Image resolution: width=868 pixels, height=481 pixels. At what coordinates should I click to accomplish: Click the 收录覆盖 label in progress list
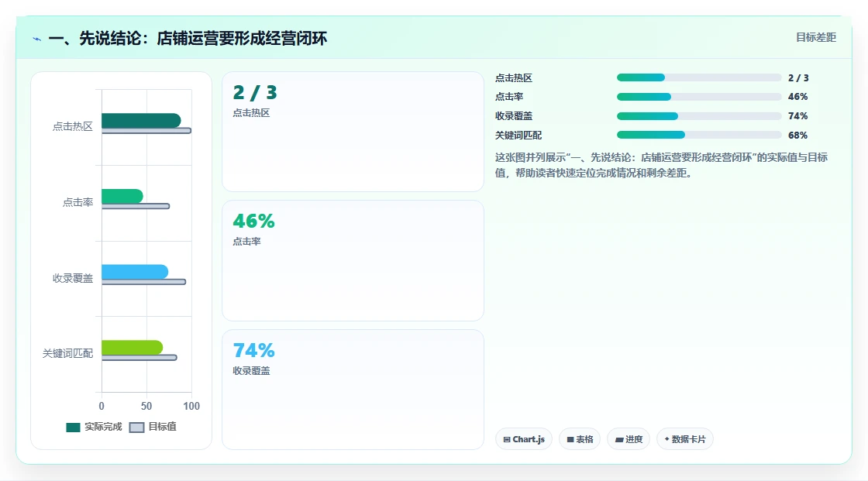(x=514, y=115)
